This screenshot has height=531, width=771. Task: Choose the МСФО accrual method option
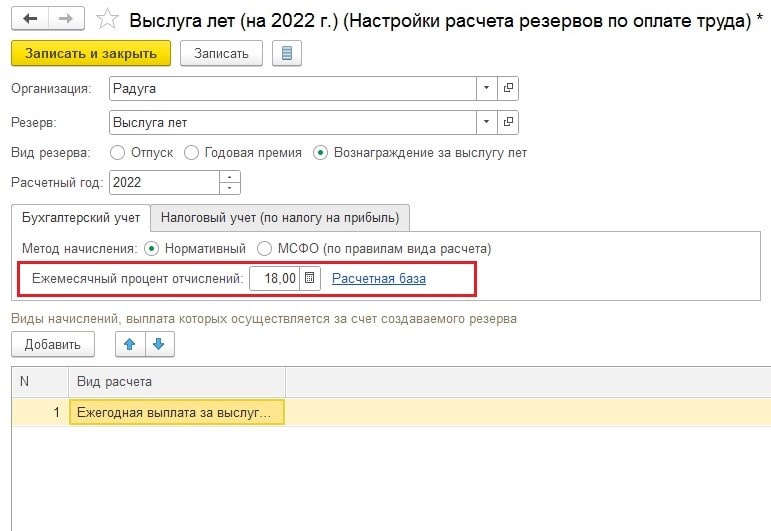(x=264, y=249)
